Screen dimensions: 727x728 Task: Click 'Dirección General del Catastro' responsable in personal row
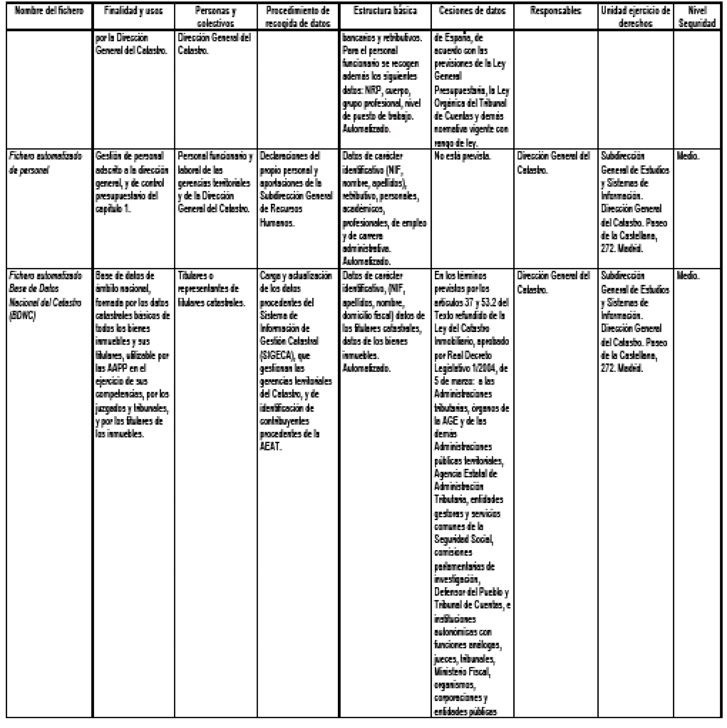pos(556,208)
